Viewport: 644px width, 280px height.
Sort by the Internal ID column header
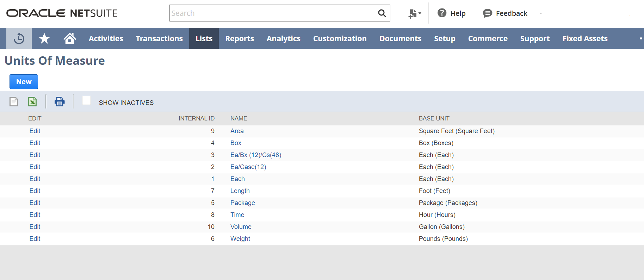(x=196, y=118)
